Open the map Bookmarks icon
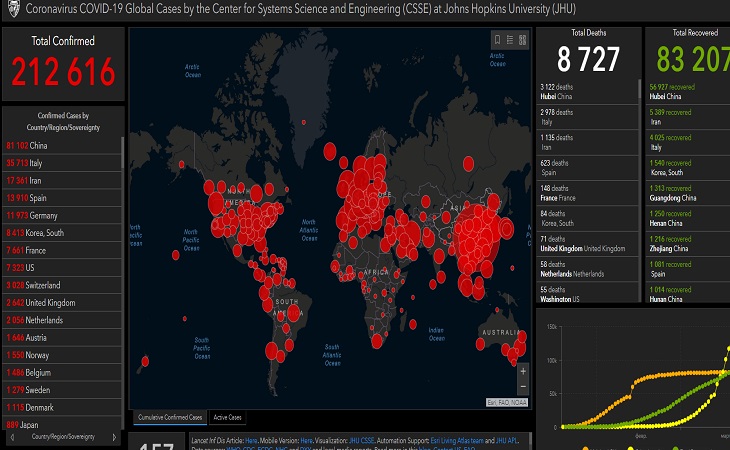 point(498,40)
